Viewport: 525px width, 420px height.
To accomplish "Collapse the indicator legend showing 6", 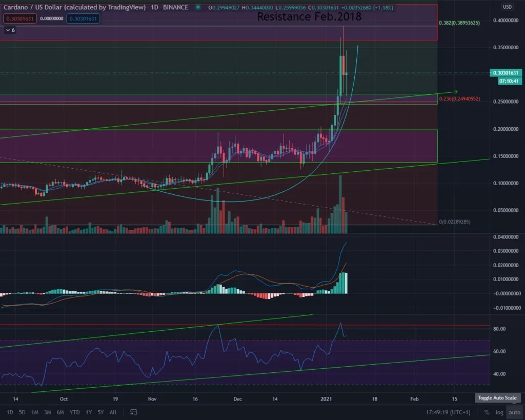I will click(x=10, y=30).
